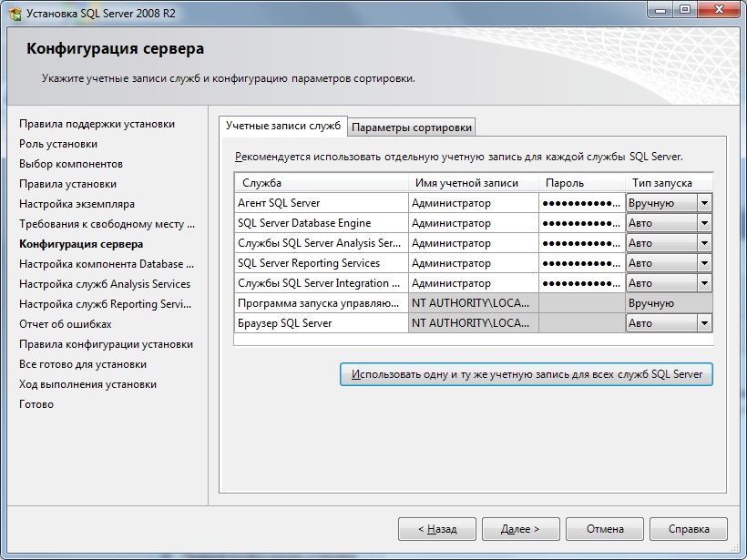Click password field for Analysis Services row
747x560 pixels.
coord(582,243)
